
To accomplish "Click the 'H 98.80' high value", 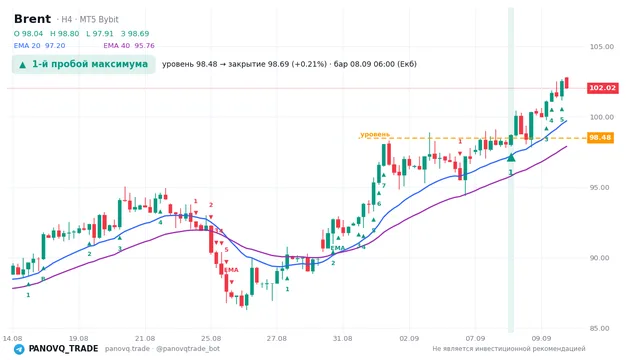I will (64, 34).
